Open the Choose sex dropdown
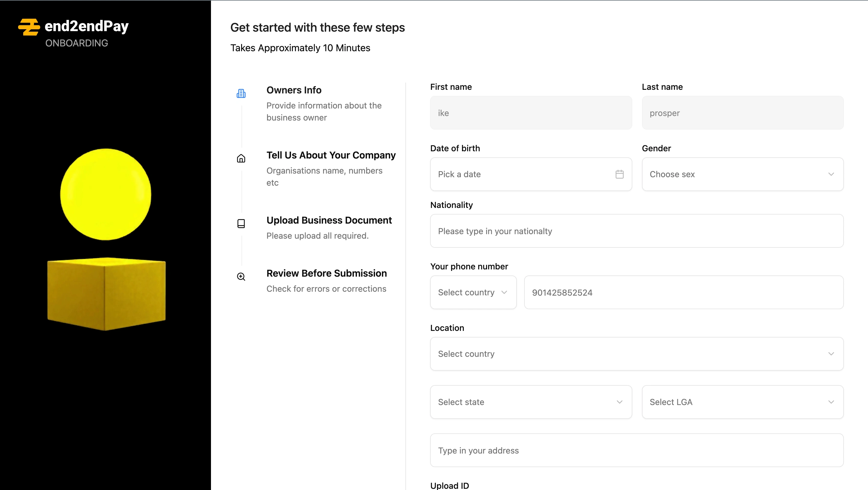 742,174
